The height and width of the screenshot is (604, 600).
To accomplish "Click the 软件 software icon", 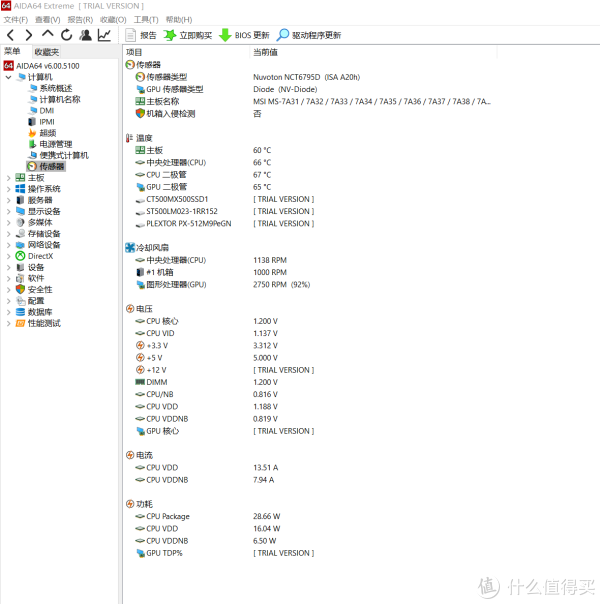I will (20, 278).
